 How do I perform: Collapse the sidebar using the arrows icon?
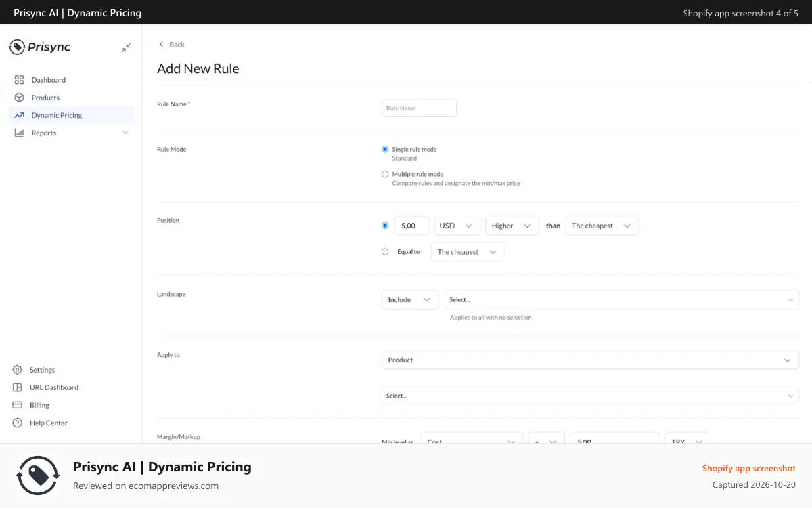126,48
